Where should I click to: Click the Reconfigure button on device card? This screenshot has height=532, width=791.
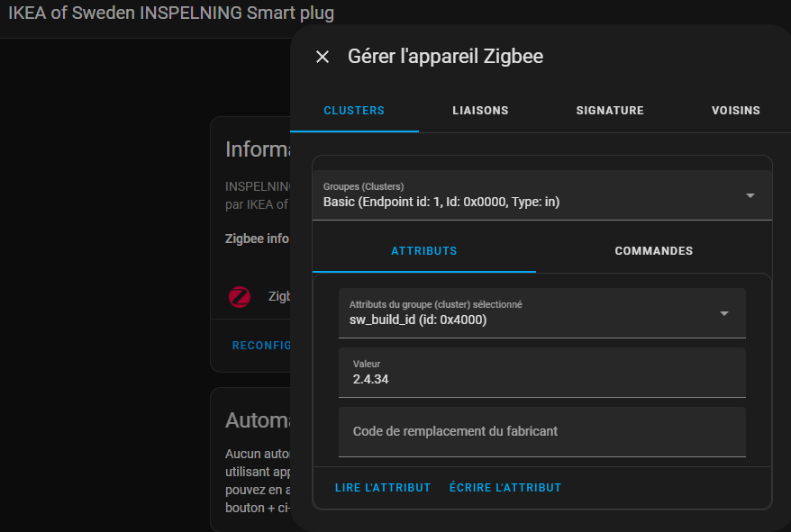[x=261, y=346]
